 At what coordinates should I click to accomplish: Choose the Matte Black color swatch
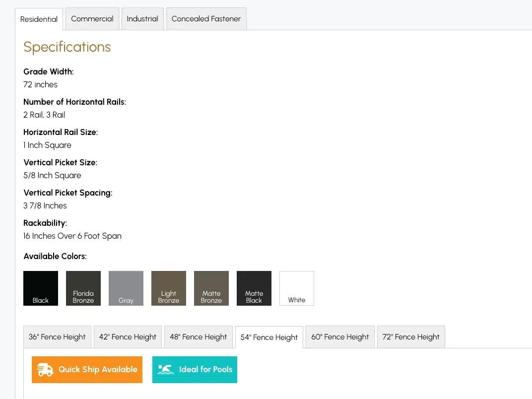(254, 288)
